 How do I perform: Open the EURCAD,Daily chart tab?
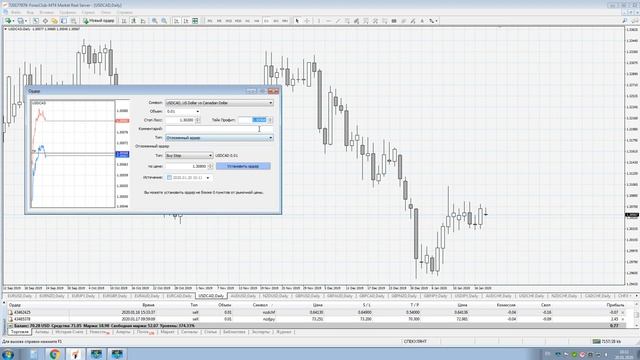point(179,296)
